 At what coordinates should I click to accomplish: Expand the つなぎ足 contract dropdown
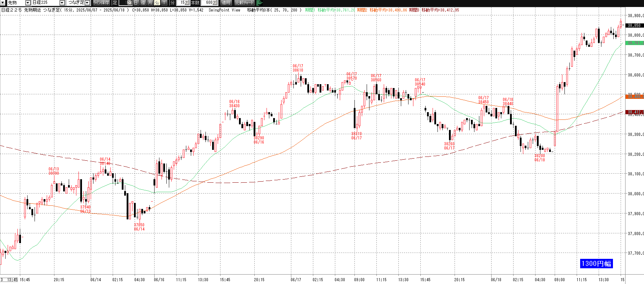87,3
